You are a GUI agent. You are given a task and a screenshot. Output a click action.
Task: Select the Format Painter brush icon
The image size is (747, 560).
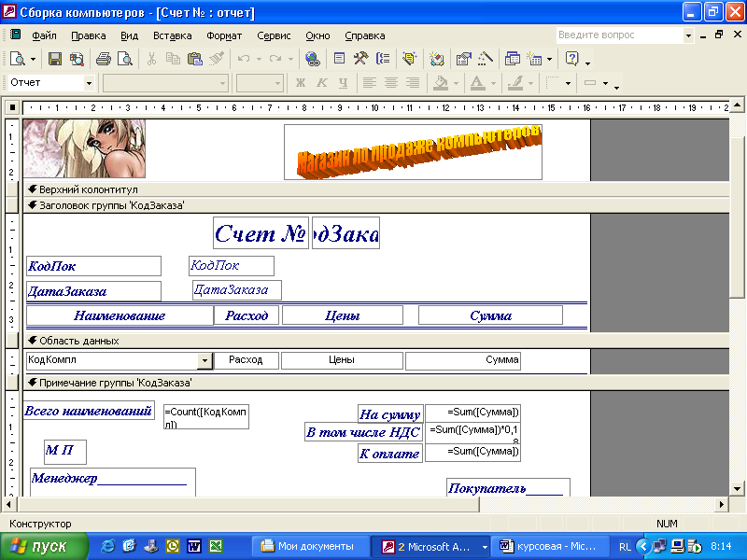(217, 59)
